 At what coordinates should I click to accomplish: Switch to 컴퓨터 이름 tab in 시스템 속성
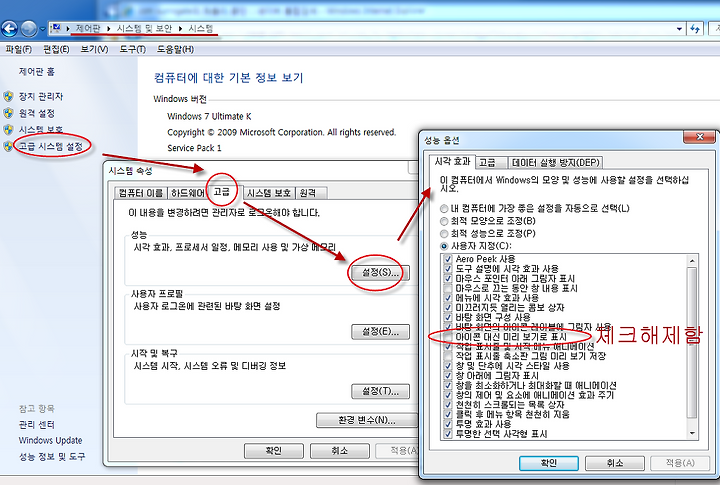click(141, 193)
